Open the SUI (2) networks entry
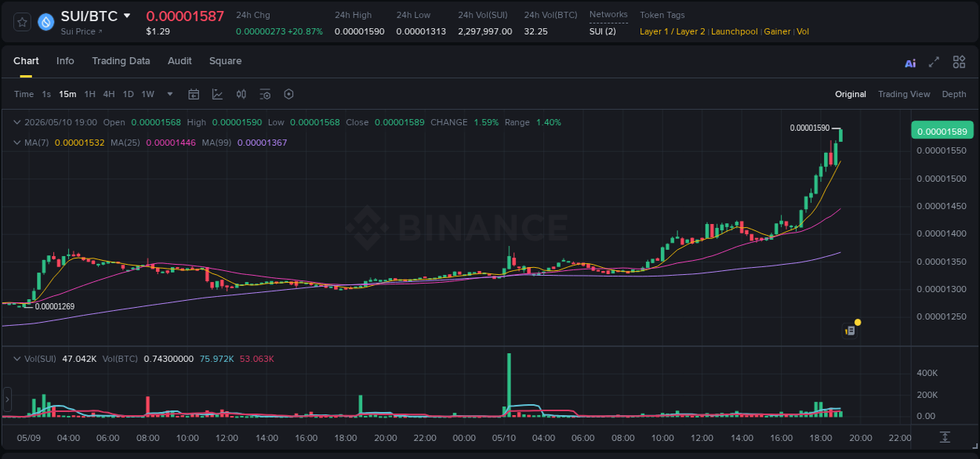This screenshot has width=980, height=459. (x=603, y=31)
